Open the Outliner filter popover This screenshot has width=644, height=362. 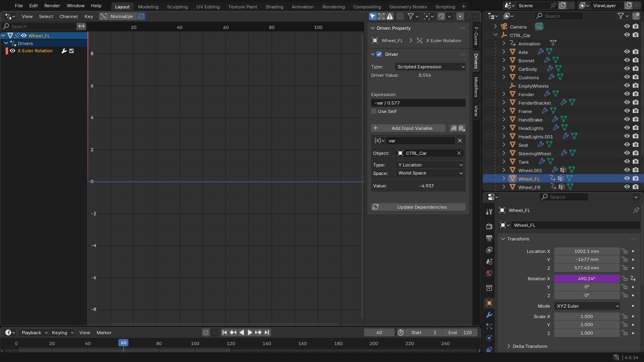(623, 16)
